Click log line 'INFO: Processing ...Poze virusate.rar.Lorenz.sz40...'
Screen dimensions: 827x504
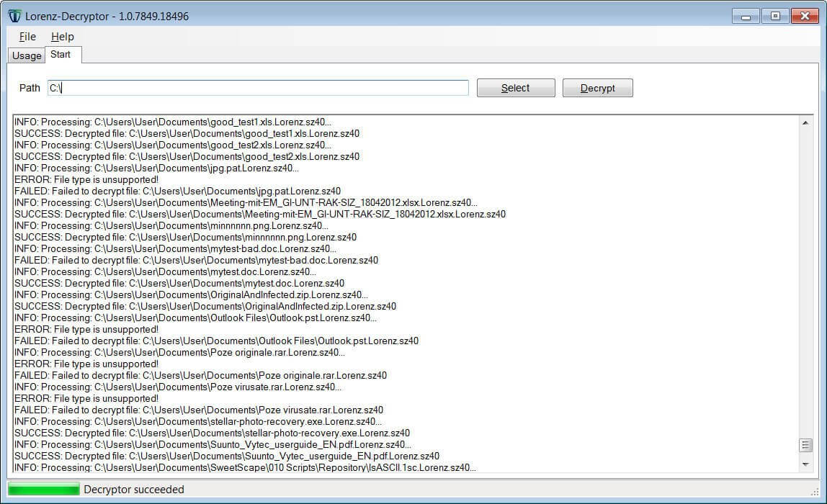(178, 387)
